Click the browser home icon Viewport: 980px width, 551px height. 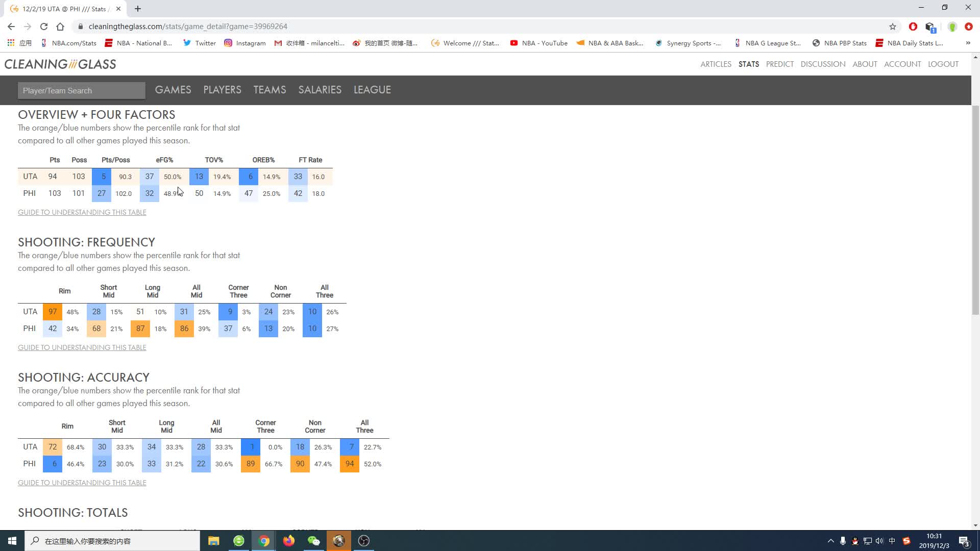click(60, 27)
